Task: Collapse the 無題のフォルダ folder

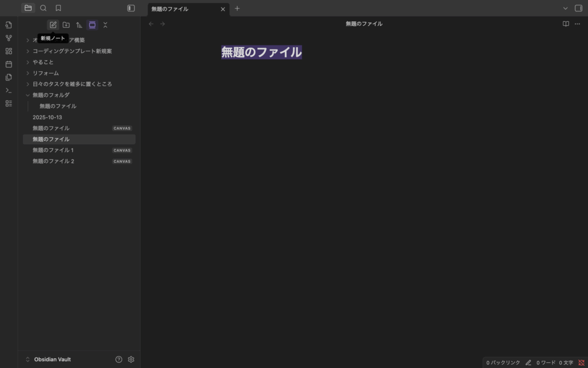Action: [28, 95]
